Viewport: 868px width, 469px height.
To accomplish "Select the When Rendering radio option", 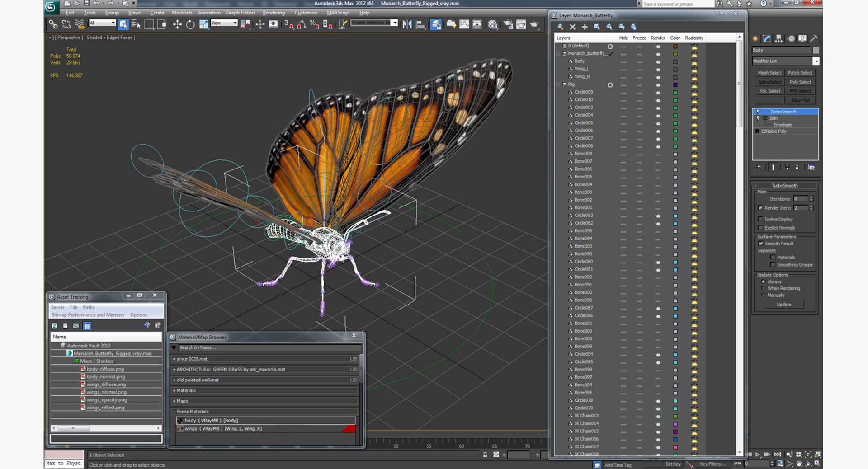I will [763, 288].
